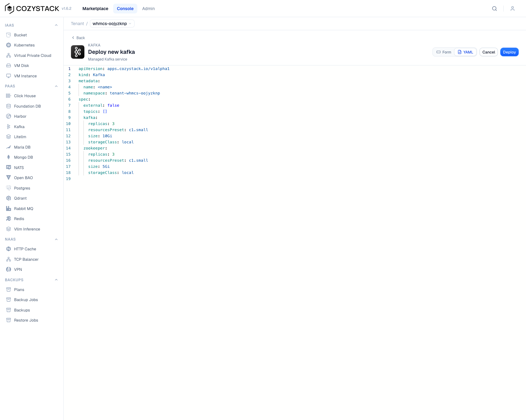This screenshot has height=420, width=526.
Task: Click the Plans archive icon
Action: 9,289
